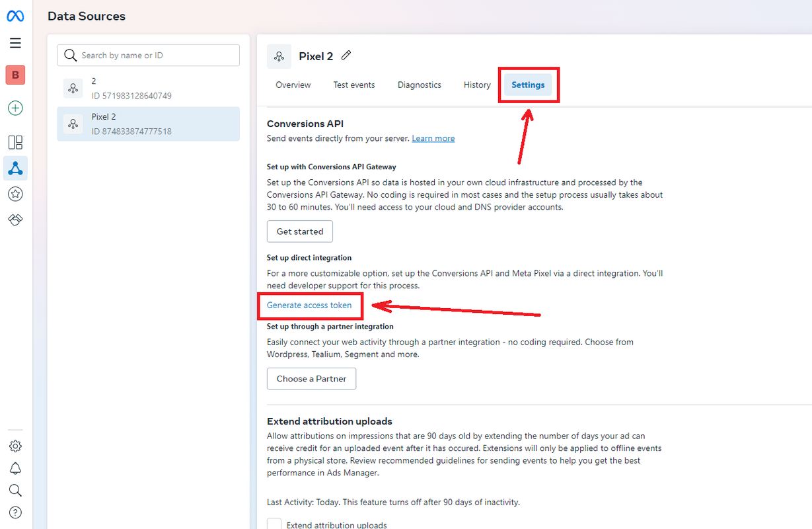The image size is (812, 529).
Task: Click the pixel icon beside Pixel 2 list row
Action: coord(73,124)
